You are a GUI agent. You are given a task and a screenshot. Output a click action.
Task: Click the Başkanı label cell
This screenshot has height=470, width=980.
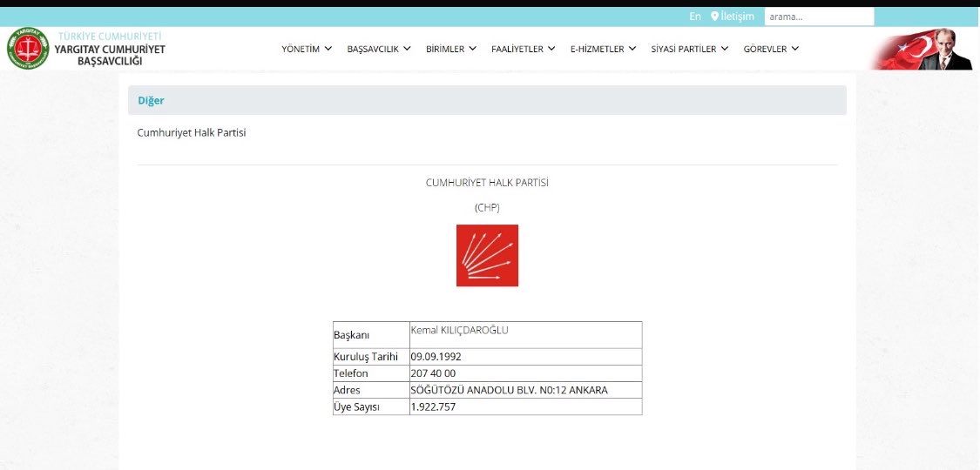(x=371, y=335)
